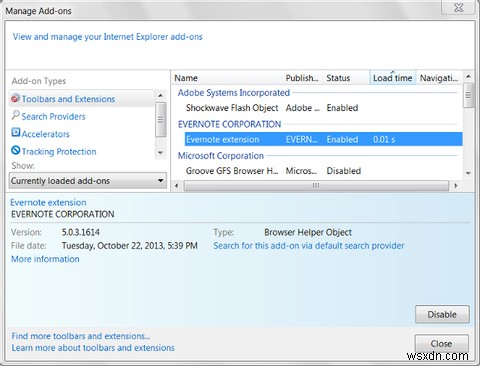This screenshot has width=480, height=366.
Task: Click the Disabled status of Groove GFS
Action: tap(344, 171)
